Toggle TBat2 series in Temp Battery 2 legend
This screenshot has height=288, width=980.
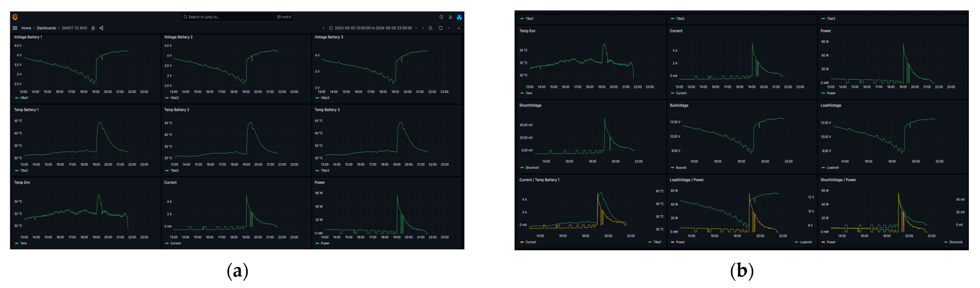click(x=174, y=170)
